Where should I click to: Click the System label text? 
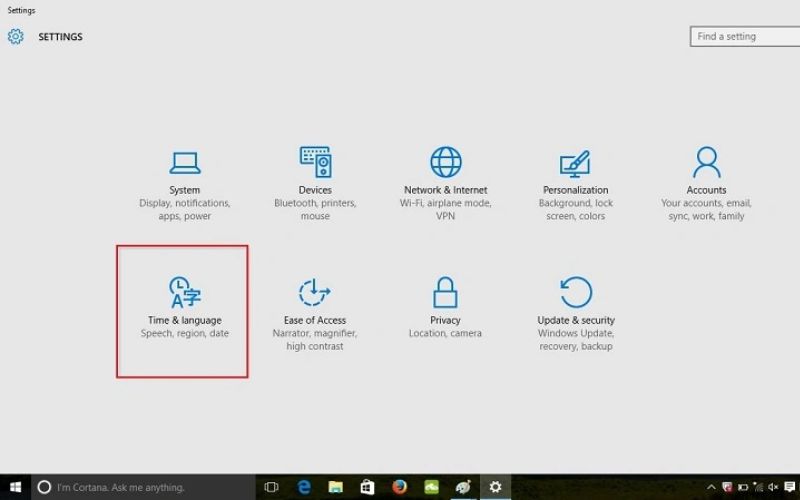click(185, 190)
